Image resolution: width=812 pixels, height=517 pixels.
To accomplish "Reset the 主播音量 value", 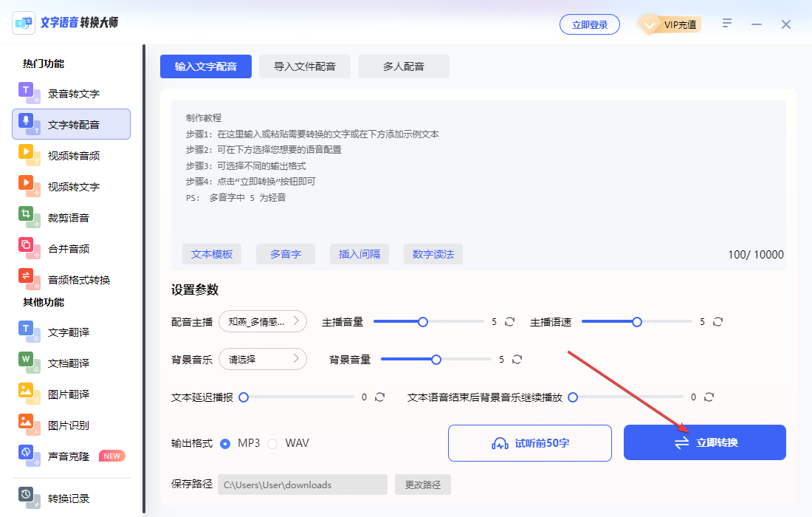I will (x=509, y=321).
